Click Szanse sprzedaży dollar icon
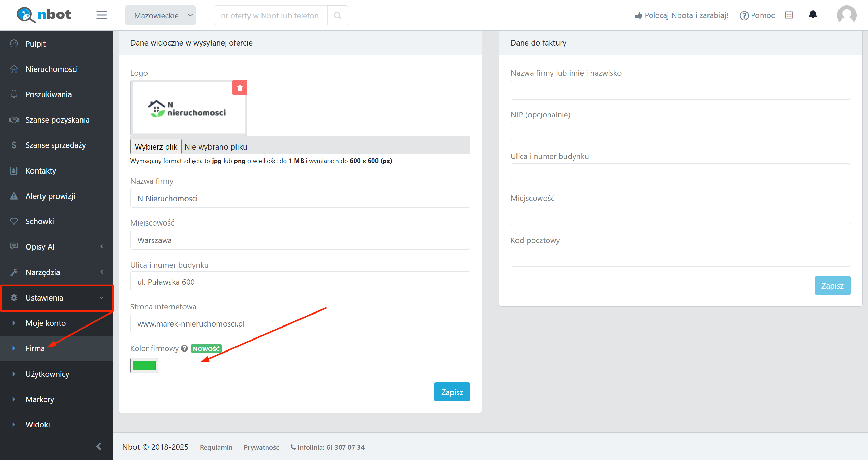Screen dimensions: 868x460 tap(14, 145)
